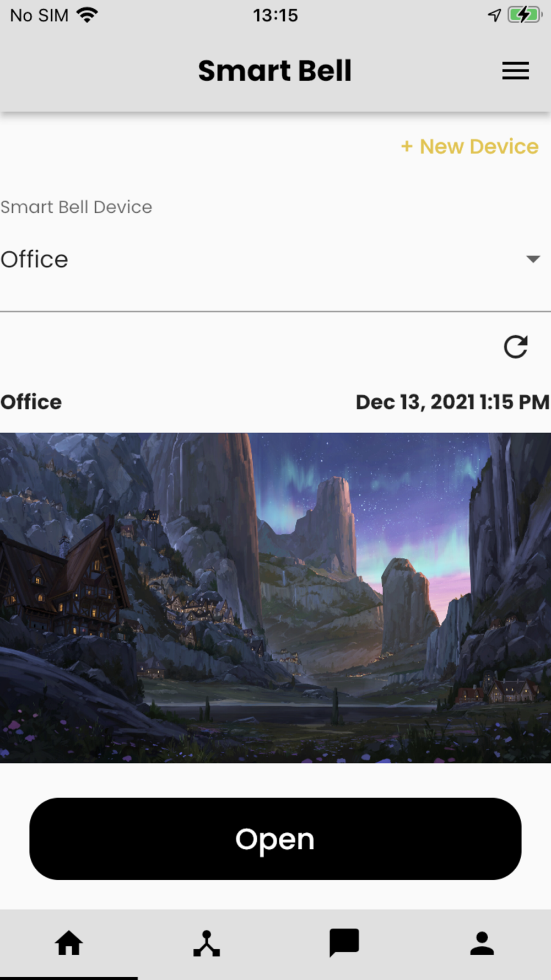
Task: Tap the 13:15 status bar clock
Action: [x=275, y=15]
